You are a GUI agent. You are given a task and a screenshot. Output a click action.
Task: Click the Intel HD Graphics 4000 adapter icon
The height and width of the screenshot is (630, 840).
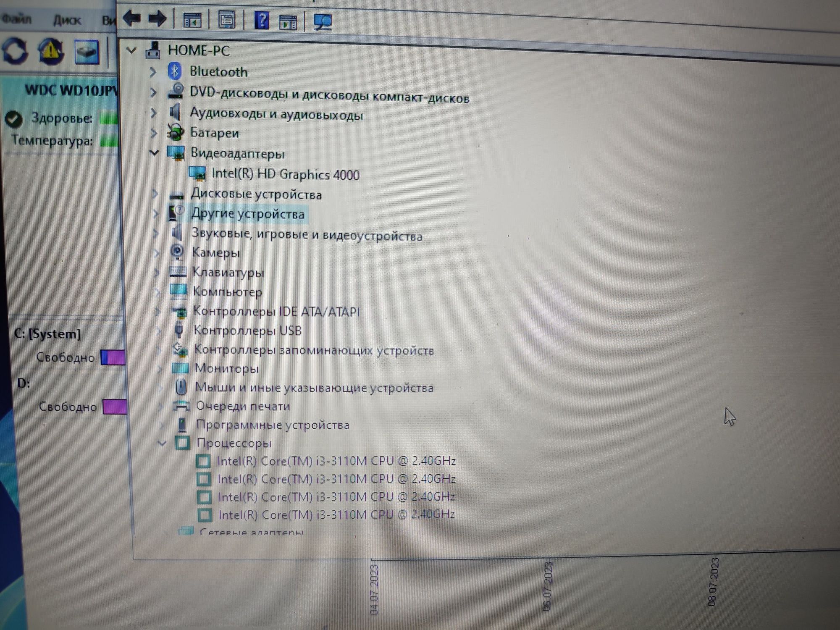pyautogui.click(x=197, y=173)
